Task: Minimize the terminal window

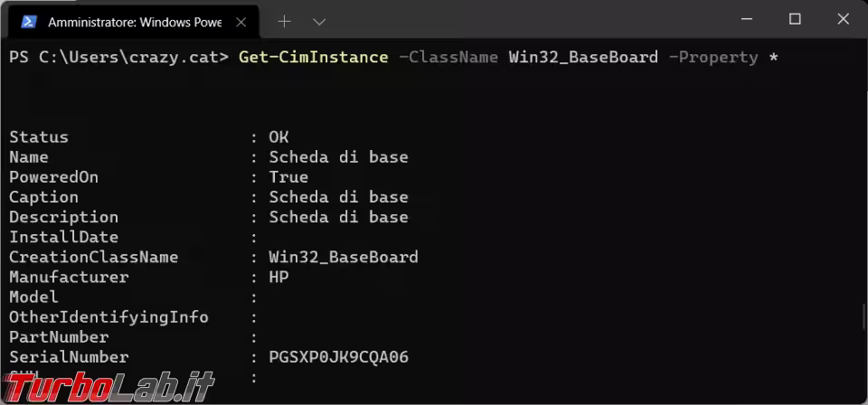Action: click(748, 19)
